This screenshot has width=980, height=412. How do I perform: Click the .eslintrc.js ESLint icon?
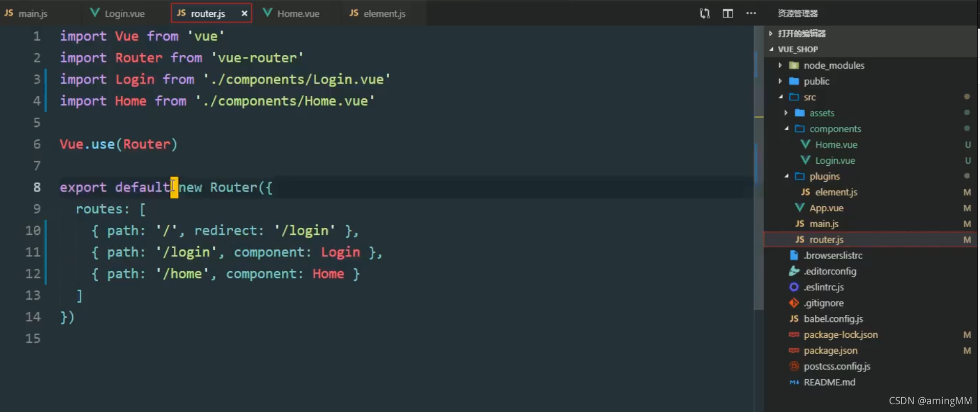[794, 287]
